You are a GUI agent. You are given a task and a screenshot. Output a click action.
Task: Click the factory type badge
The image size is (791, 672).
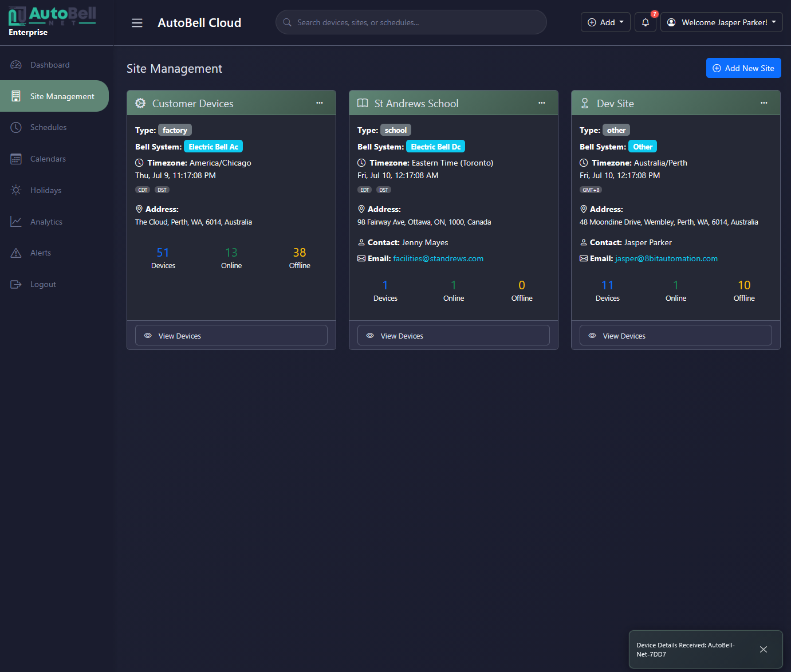click(x=175, y=130)
